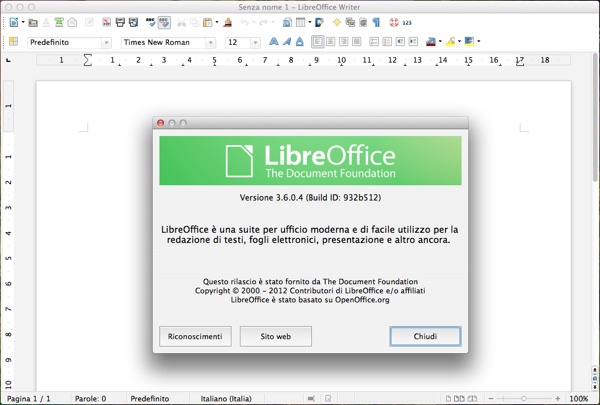Click the Format Paintbrush icon
Screen dimensions: 600x405
click(228, 23)
